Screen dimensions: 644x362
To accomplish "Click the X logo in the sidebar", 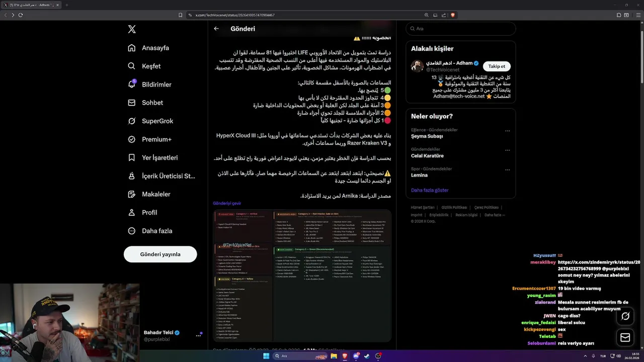I will (132, 29).
